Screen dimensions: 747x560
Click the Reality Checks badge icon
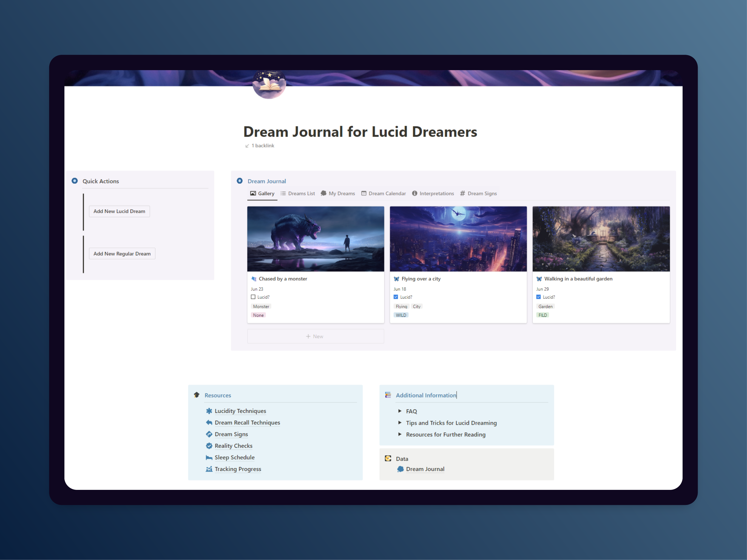209,445
